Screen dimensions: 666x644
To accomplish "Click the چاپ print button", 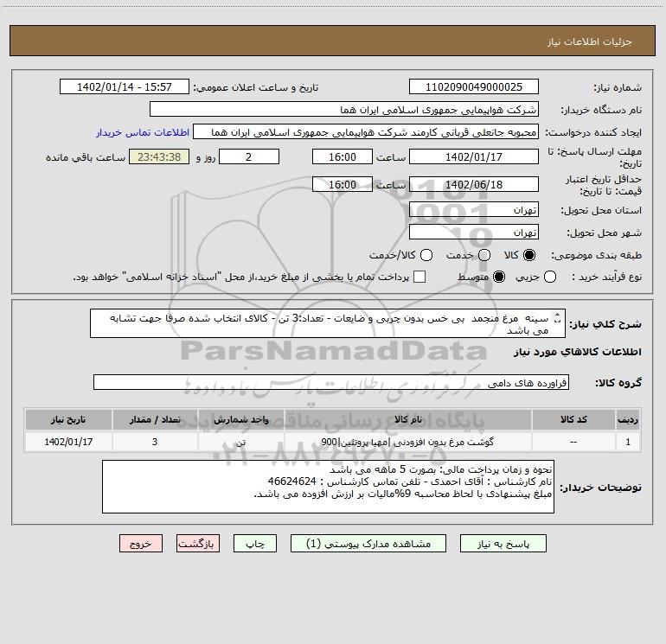I will (x=255, y=544).
